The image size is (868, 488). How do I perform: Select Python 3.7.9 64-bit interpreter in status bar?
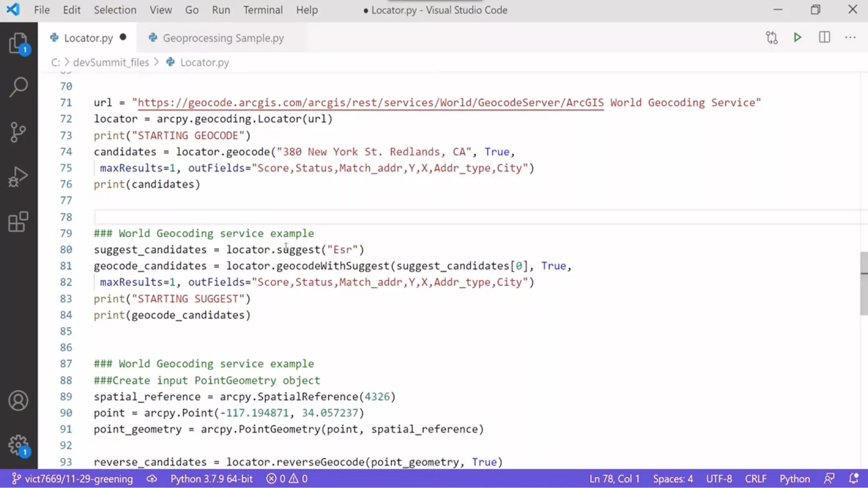tap(211, 479)
